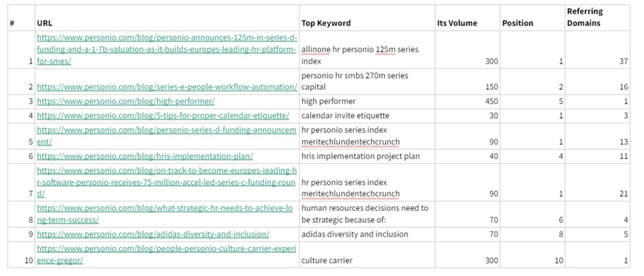Image resolution: width=644 pixels, height=276 pixels.
Task: Open the personio-series-d-funding-announcement link
Action: click(x=166, y=136)
